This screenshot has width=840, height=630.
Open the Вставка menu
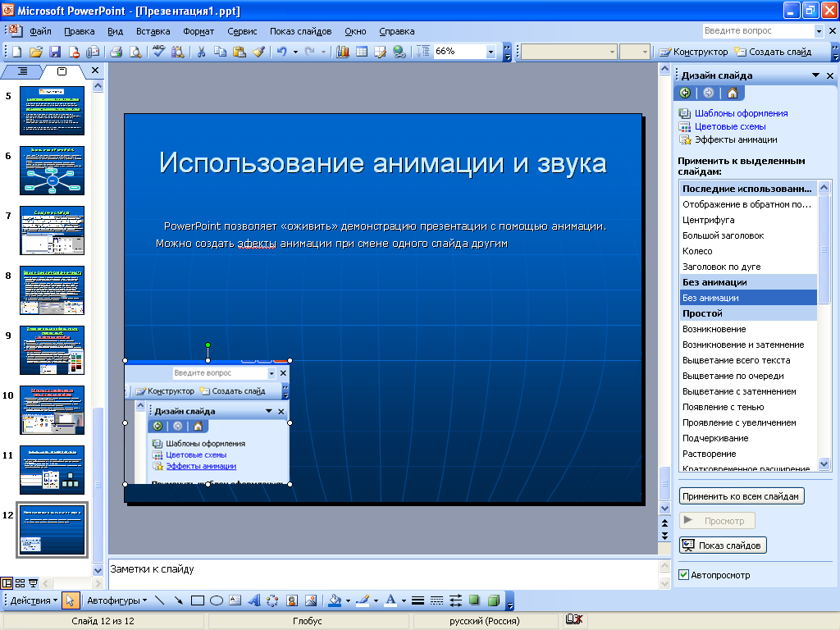[x=153, y=32]
